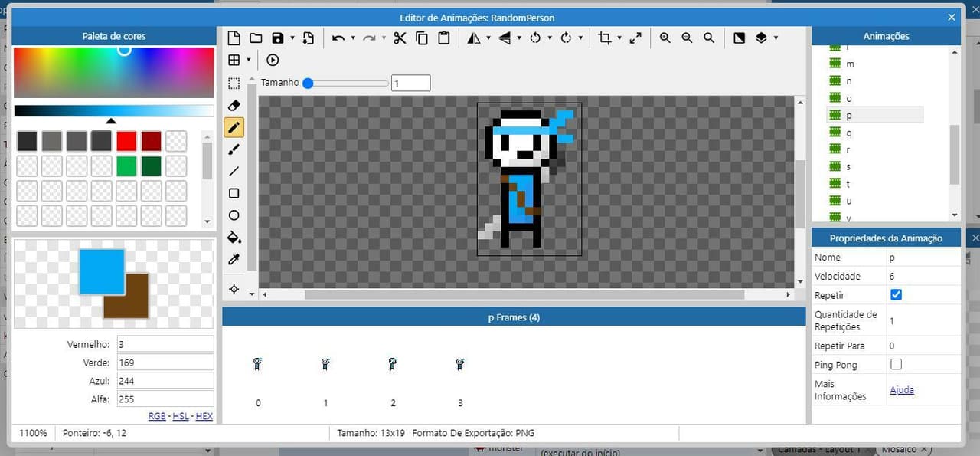Click the Cut scissors icon
980x456 pixels.
400,38
